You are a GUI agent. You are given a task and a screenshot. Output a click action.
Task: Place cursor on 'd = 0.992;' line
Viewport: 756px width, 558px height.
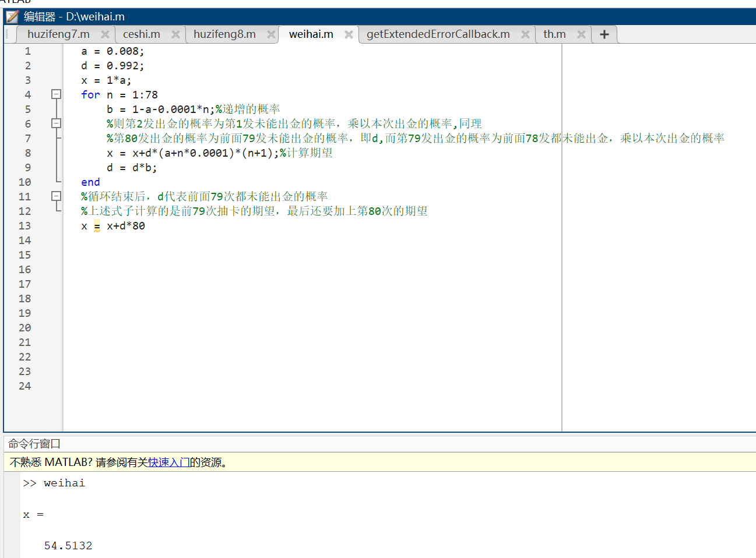tap(112, 66)
